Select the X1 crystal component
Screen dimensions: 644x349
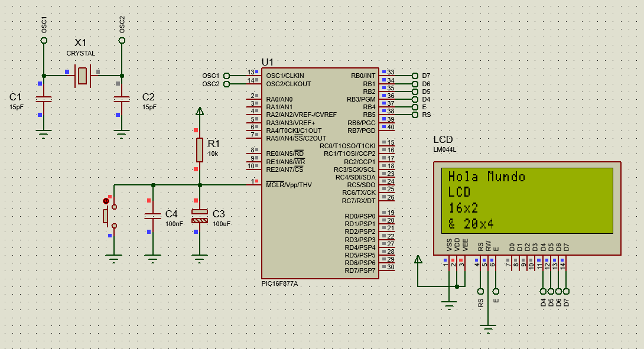[83, 76]
